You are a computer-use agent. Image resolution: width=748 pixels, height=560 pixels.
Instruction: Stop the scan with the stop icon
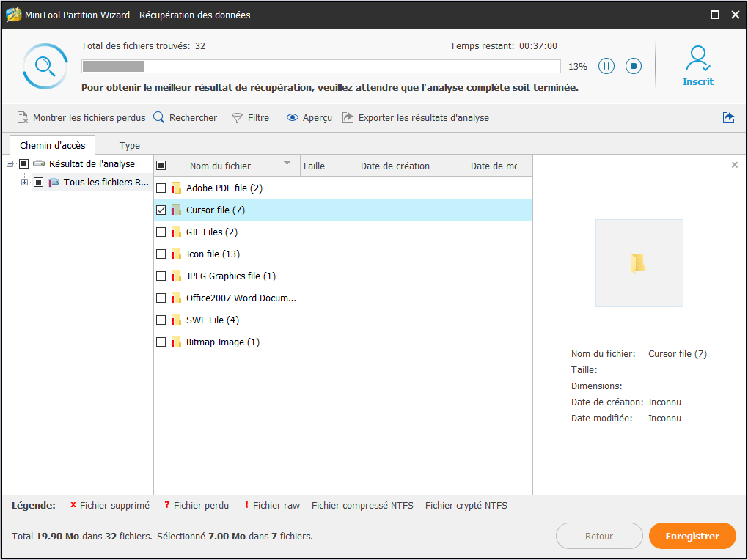[634, 66]
